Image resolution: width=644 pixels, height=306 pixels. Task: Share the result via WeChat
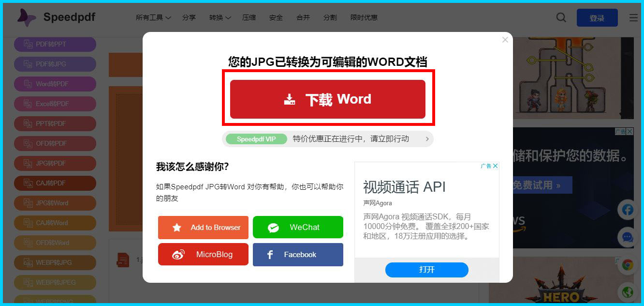298,227
